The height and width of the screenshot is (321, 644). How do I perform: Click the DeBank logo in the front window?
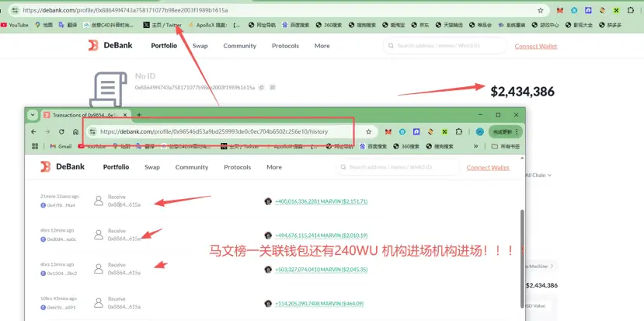pos(62,167)
